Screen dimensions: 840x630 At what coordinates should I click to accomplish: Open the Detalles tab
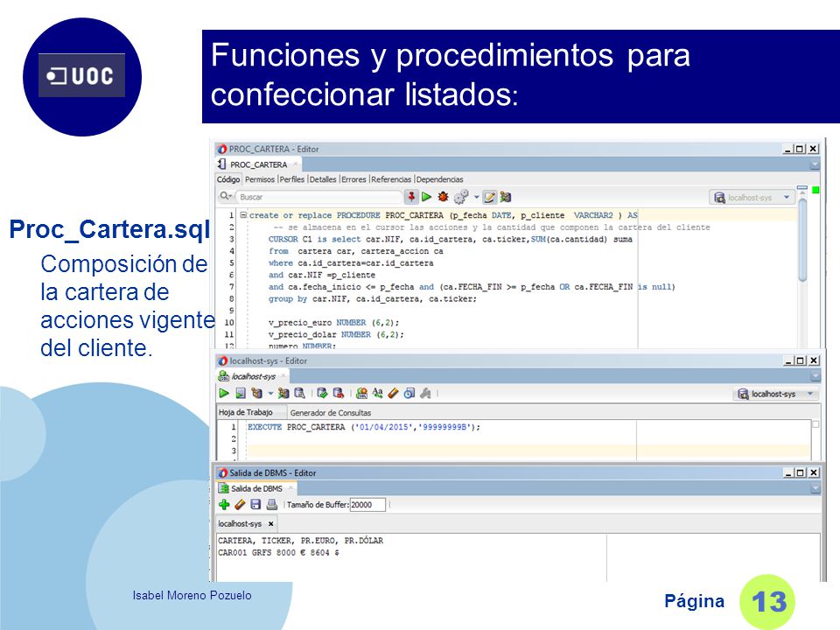point(323,179)
